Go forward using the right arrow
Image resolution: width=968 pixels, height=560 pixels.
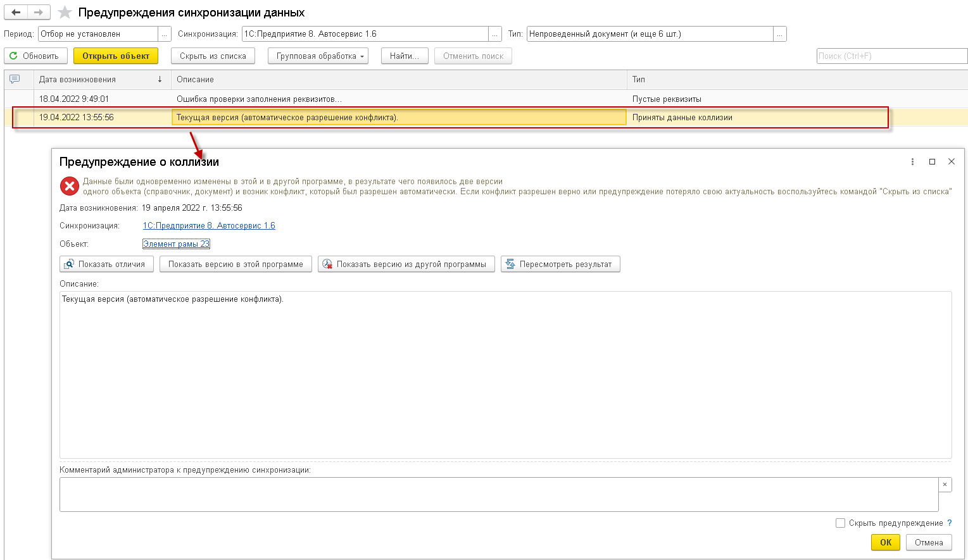point(39,12)
